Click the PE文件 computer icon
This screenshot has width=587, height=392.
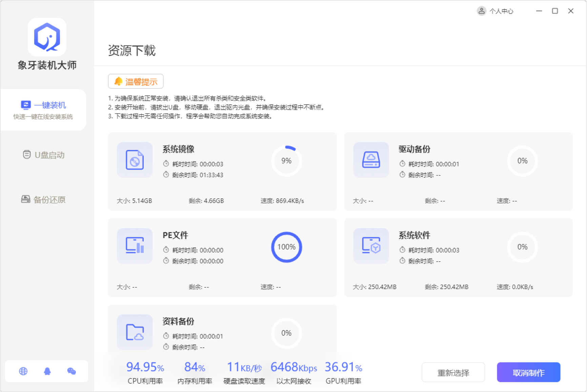click(135, 246)
